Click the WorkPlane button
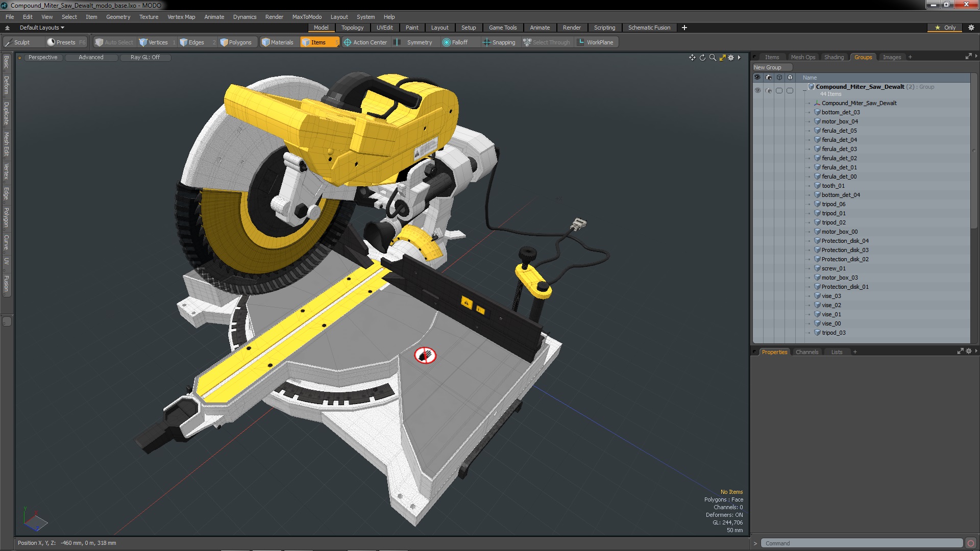Image resolution: width=980 pixels, height=551 pixels. (x=596, y=42)
